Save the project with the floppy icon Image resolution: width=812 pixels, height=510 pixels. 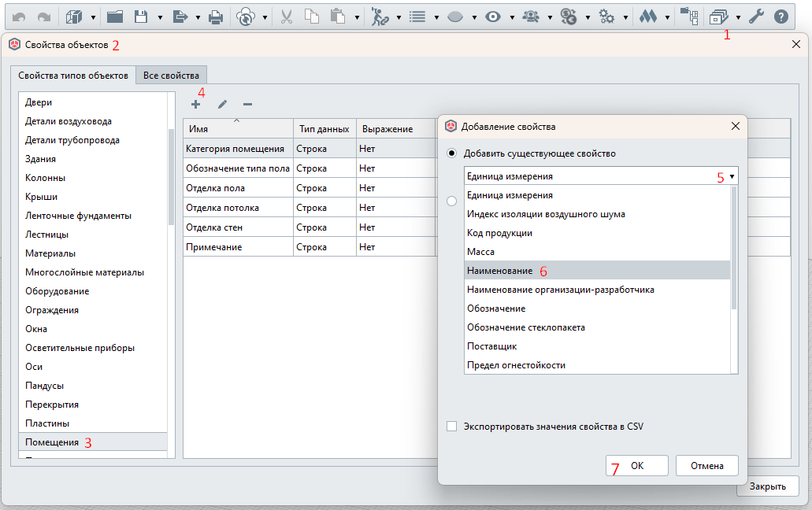(141, 17)
